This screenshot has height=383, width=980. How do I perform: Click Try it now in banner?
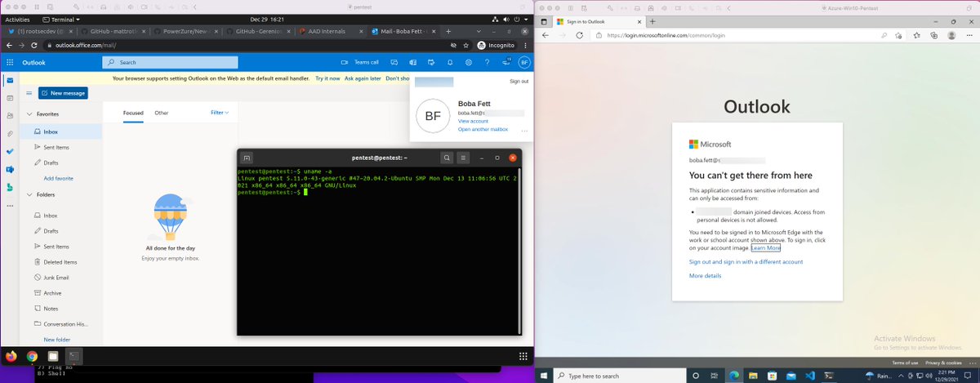click(327, 78)
